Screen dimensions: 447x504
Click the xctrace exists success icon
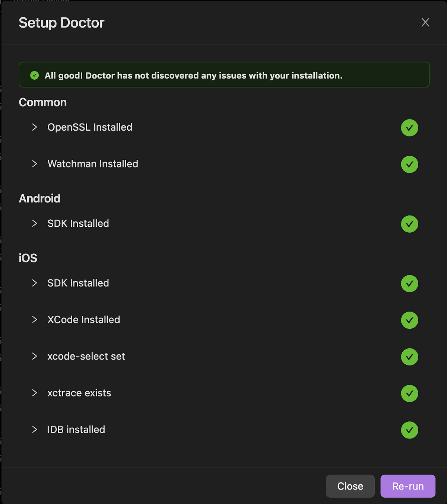click(x=409, y=393)
